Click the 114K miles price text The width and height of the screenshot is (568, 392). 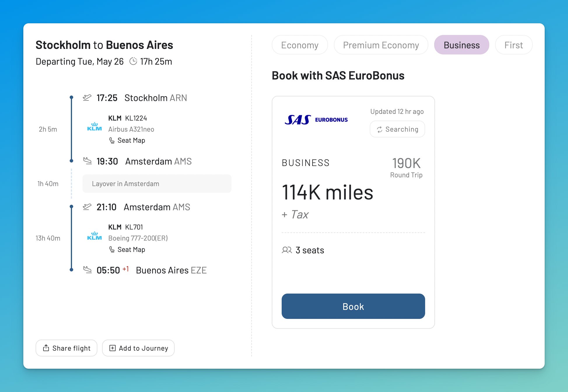click(x=327, y=193)
